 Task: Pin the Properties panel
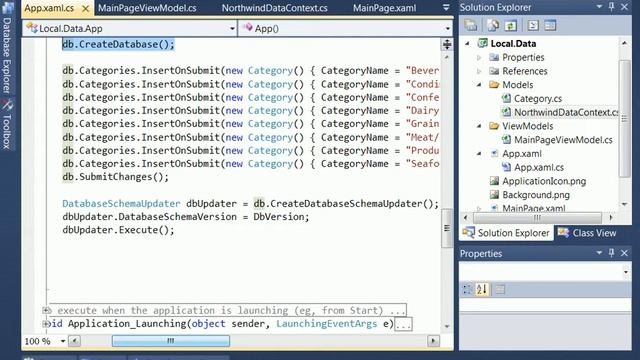[x=611, y=253]
